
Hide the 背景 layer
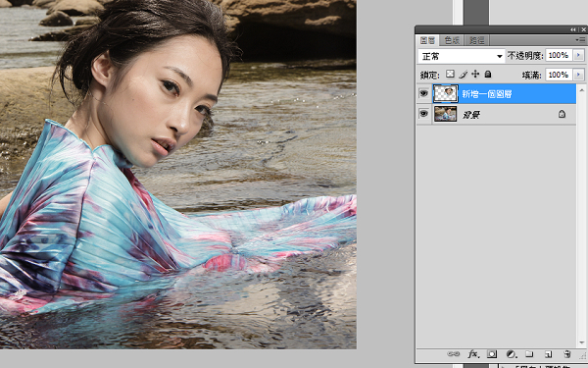coord(423,114)
